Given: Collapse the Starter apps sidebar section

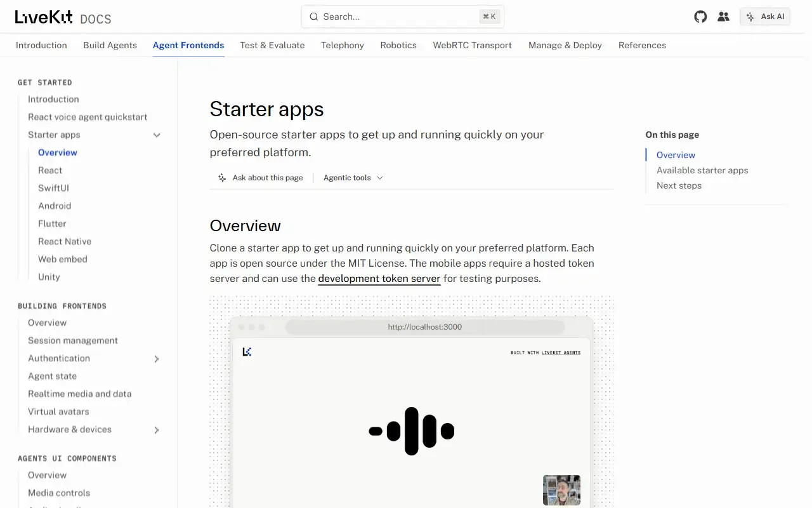Looking at the screenshot, I should pyautogui.click(x=157, y=135).
